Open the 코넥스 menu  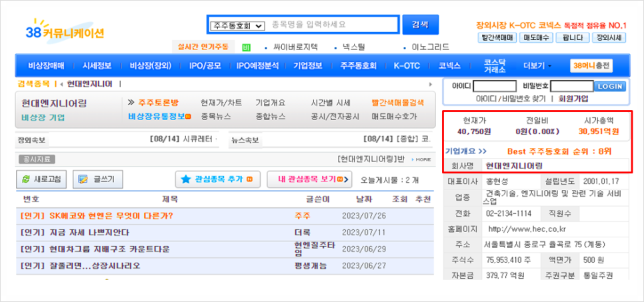(449, 66)
